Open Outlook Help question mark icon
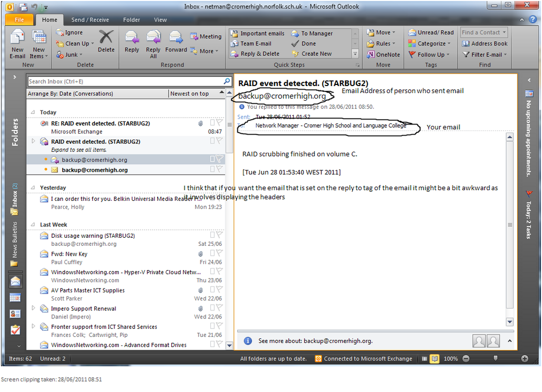Screen dimensions: 542x392 533,19
